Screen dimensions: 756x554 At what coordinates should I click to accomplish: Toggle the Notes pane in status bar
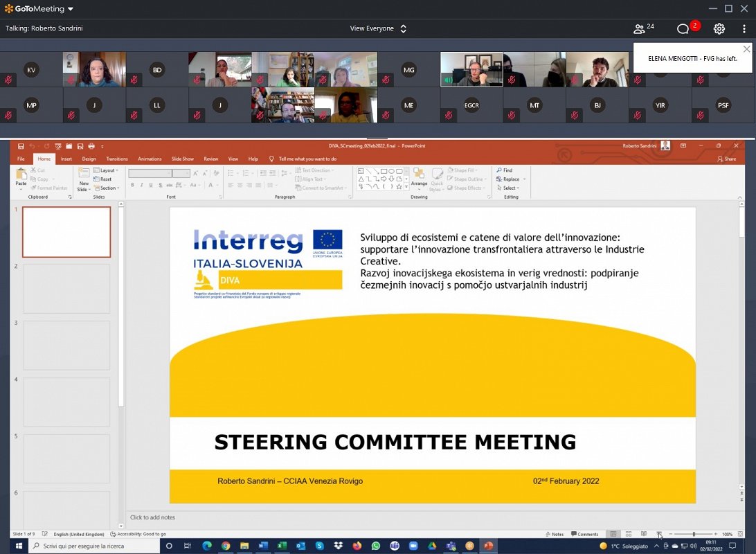(x=555, y=534)
